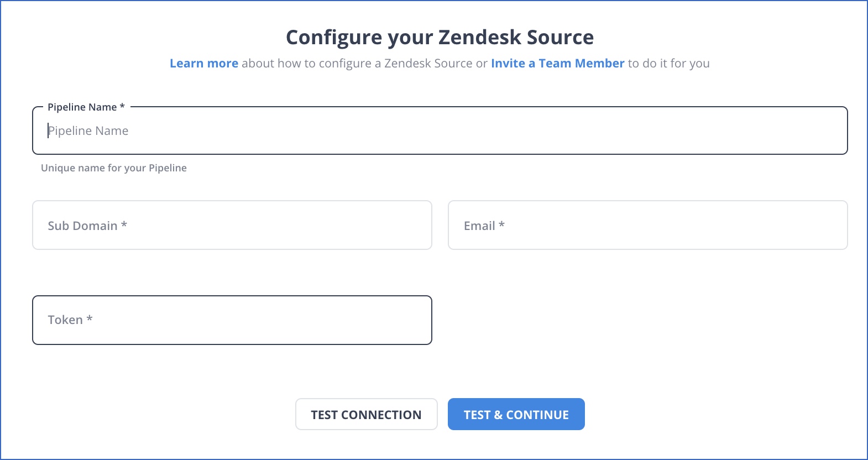The width and height of the screenshot is (868, 460).
Task: Click Sub Domain to enter your Zendesk subdomain
Action: point(232,225)
